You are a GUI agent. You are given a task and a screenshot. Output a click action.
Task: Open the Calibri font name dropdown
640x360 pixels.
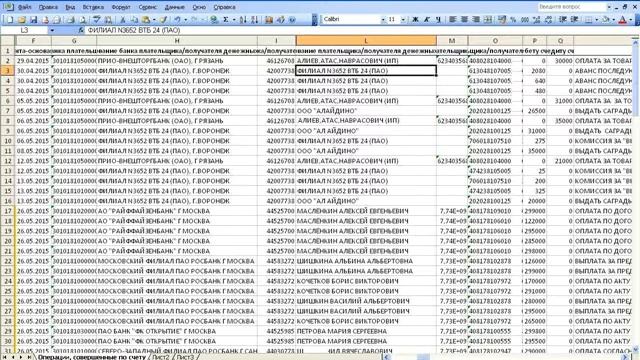tap(383, 20)
